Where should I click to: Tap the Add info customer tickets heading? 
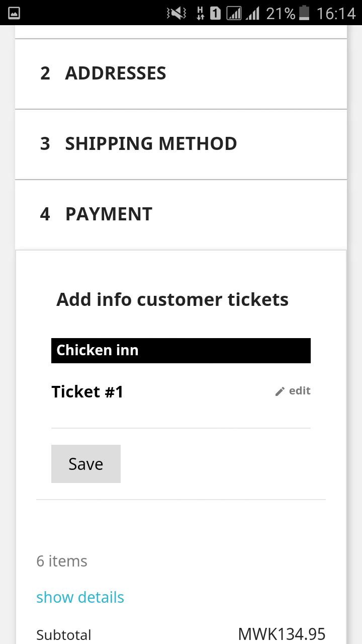coord(172,299)
